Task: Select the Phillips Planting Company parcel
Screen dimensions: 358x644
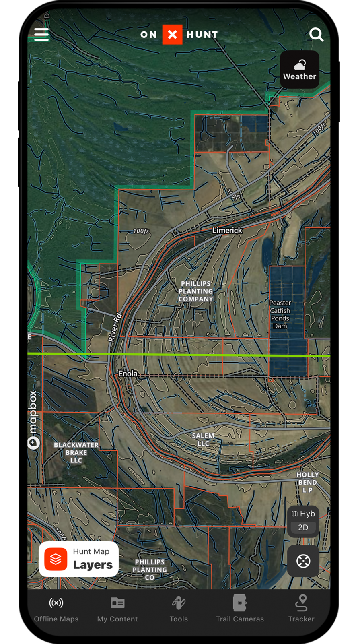Action: click(196, 291)
